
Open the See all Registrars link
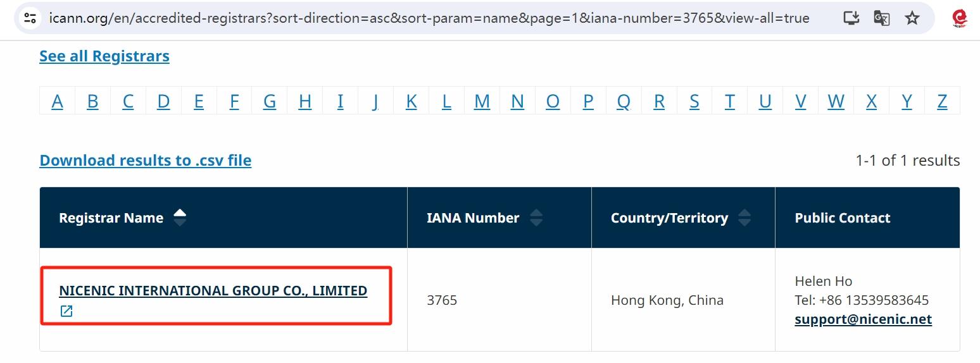tap(104, 56)
